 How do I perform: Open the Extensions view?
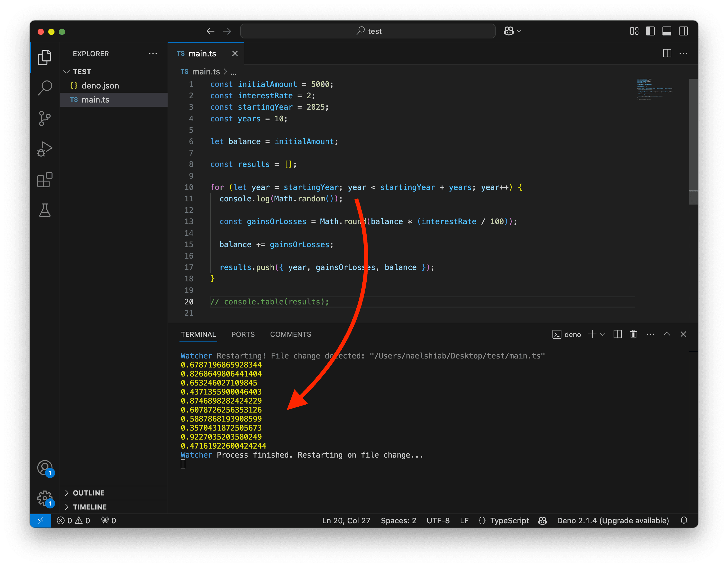tap(45, 180)
